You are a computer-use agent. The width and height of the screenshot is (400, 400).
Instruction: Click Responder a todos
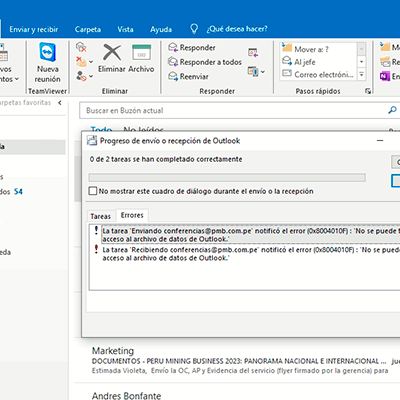pyautogui.click(x=205, y=62)
